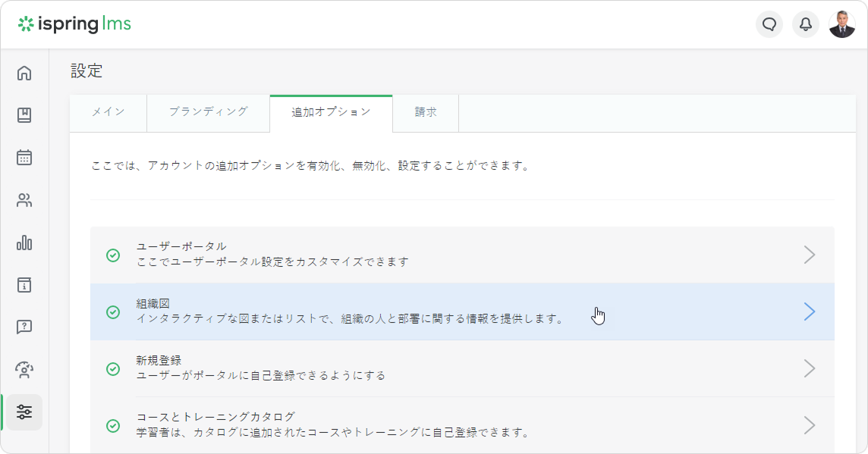The width and height of the screenshot is (868, 454).
Task: Open the Users icon in sidebar
Action: click(24, 201)
